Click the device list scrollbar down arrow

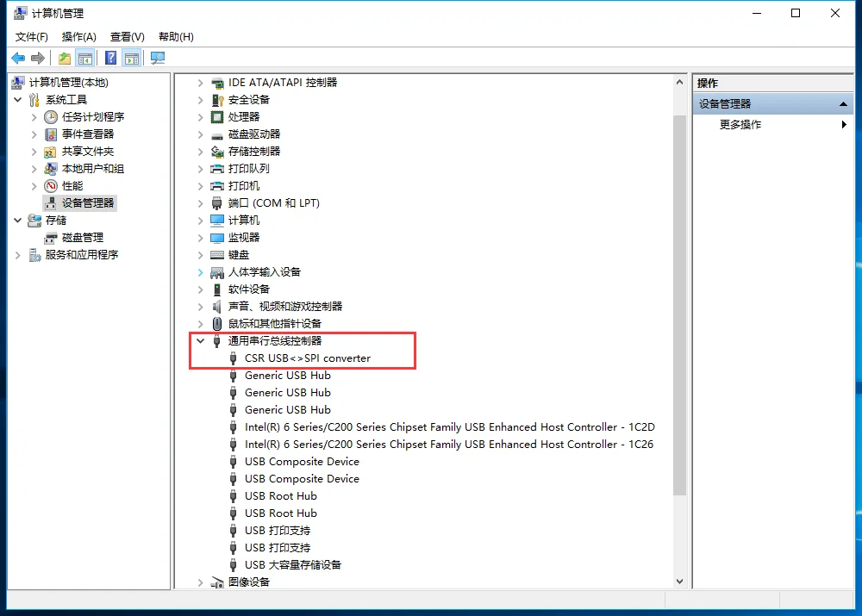[680, 582]
